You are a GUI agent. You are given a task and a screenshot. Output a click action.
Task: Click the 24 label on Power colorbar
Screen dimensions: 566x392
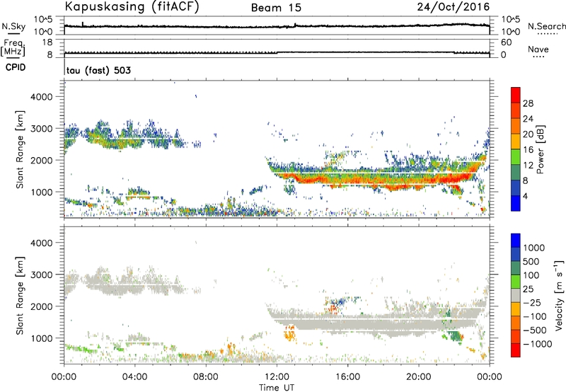click(528, 119)
